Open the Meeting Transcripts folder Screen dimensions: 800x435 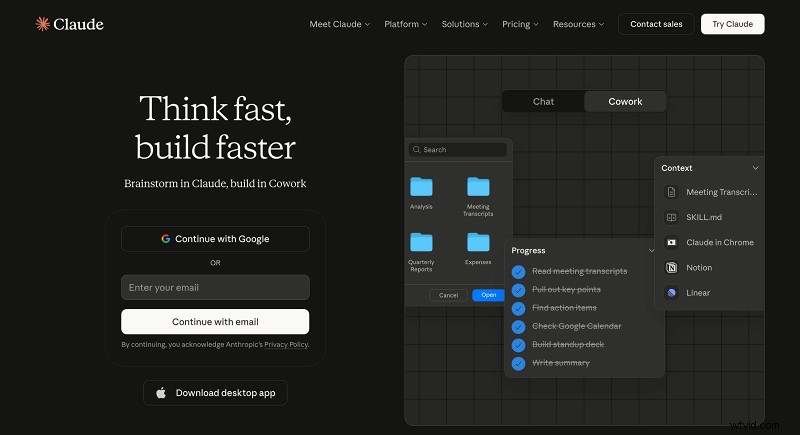click(x=478, y=186)
